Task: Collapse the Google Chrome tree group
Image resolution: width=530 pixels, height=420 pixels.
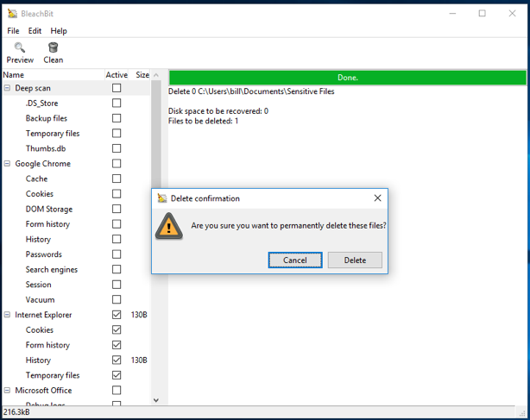Action: pyautogui.click(x=7, y=164)
